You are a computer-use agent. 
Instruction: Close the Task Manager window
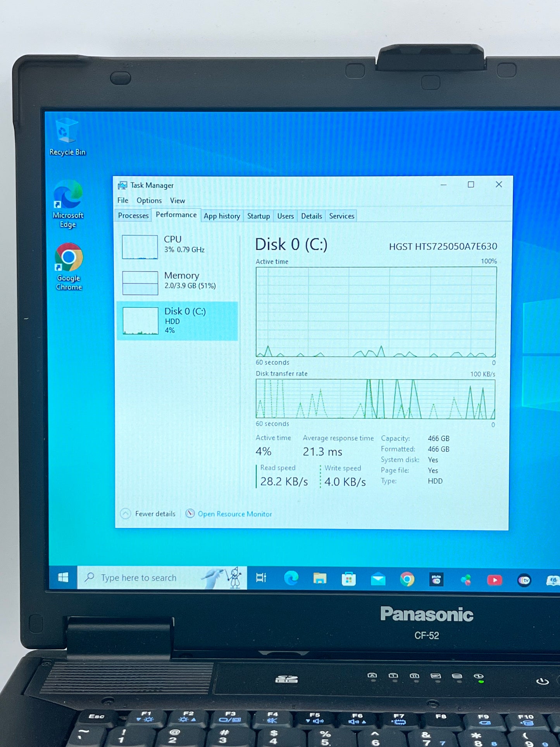tap(499, 185)
